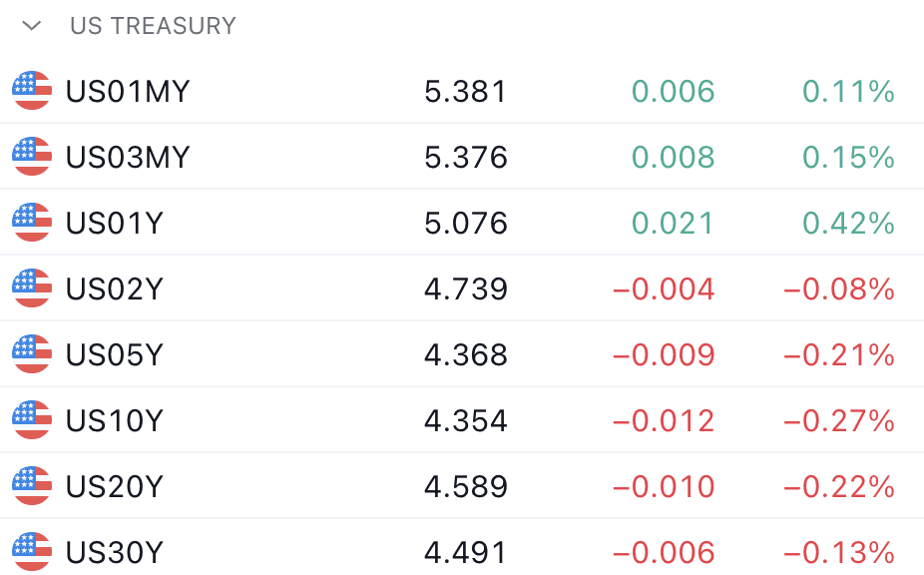Click the US flag icon beside US02Y
The height and width of the screenshot is (575, 924).
click(x=32, y=288)
